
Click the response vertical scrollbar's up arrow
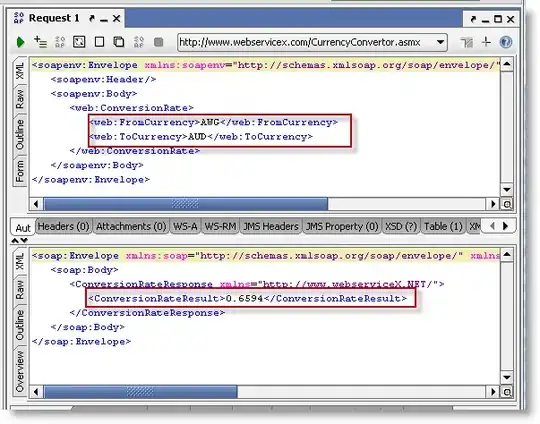507,255
